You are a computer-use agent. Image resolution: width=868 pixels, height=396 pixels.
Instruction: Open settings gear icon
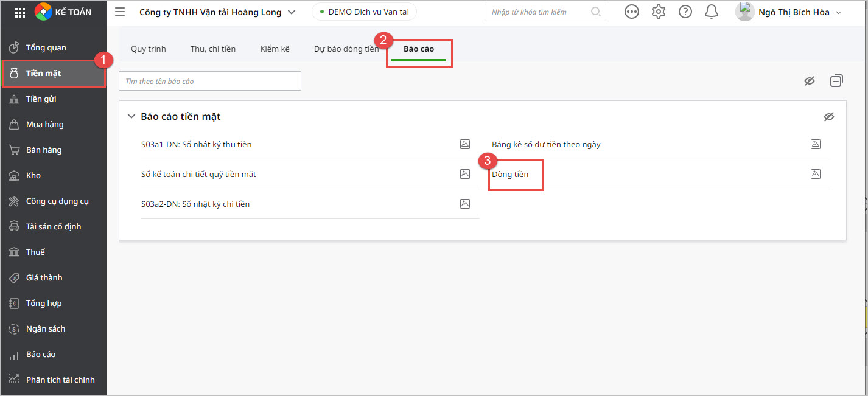pos(658,12)
